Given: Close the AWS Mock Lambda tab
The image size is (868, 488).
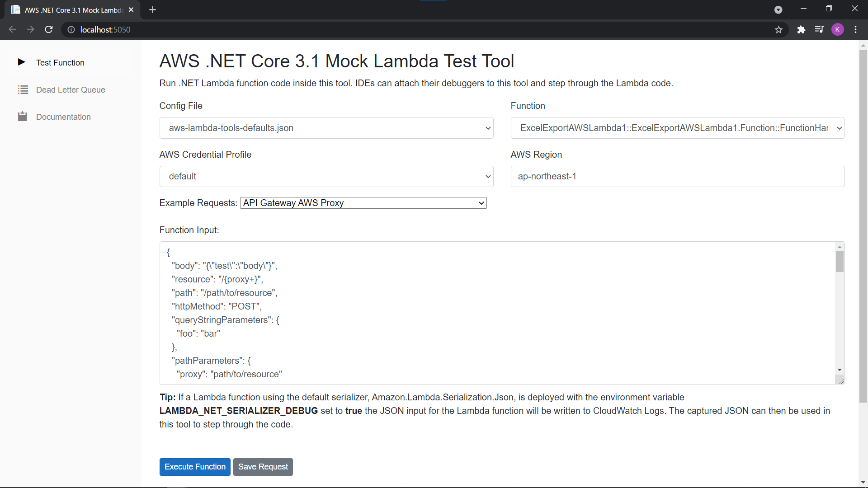Looking at the screenshot, I should [131, 9].
